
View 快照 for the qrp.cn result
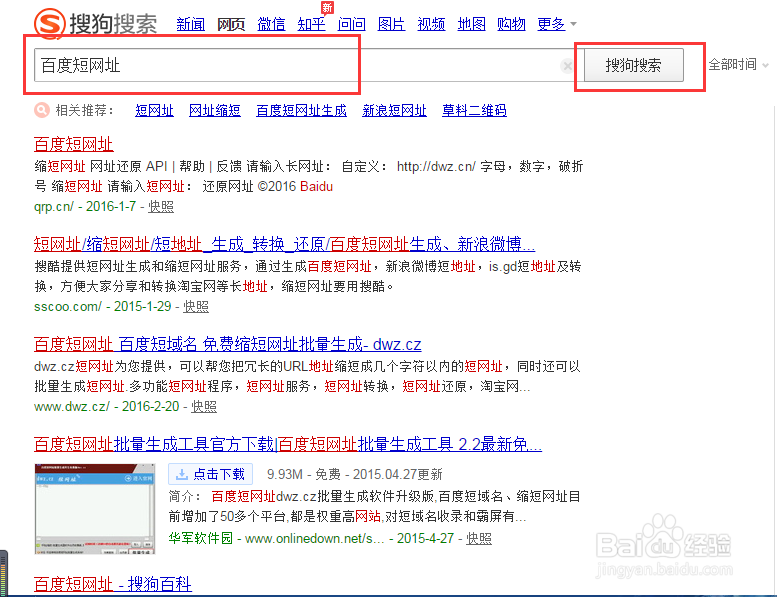tap(161, 207)
